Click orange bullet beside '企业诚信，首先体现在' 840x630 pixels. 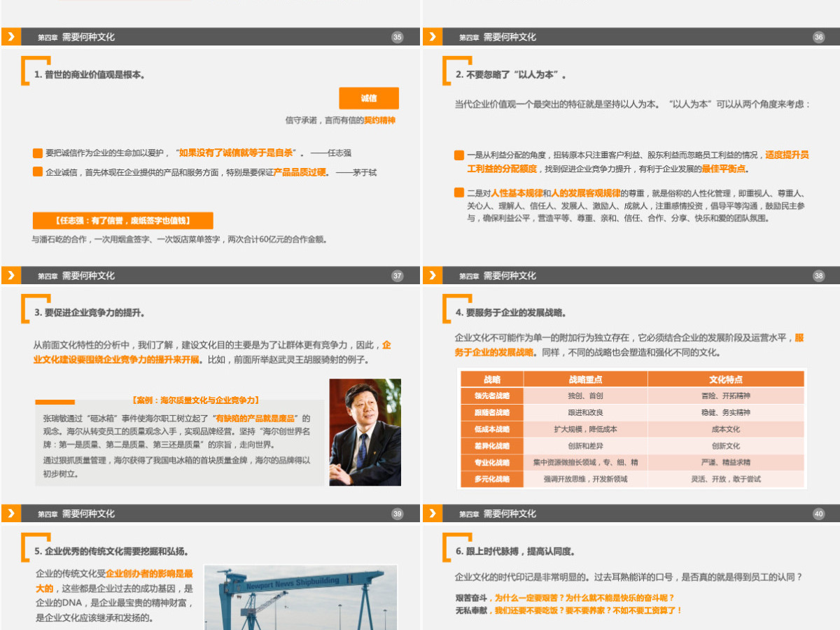tap(38, 171)
